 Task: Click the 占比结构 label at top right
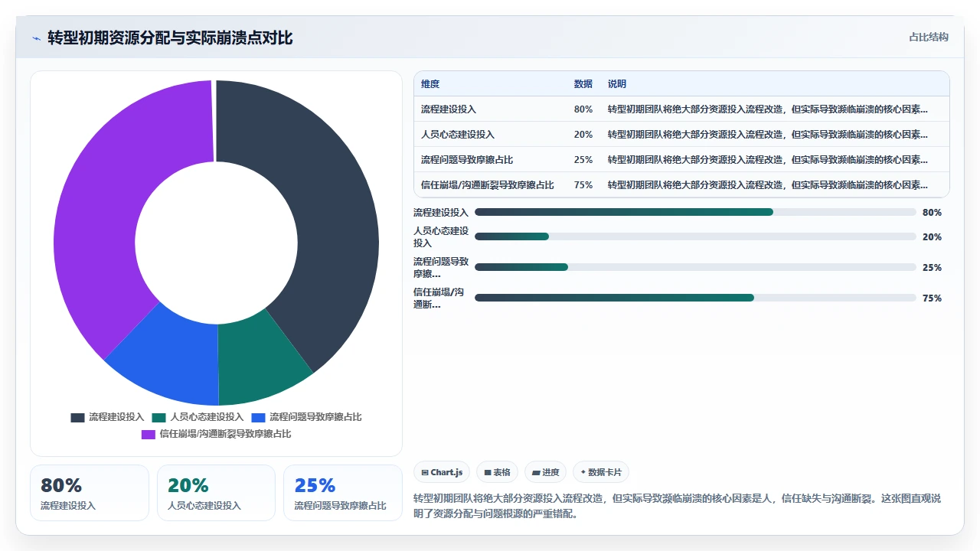click(929, 37)
